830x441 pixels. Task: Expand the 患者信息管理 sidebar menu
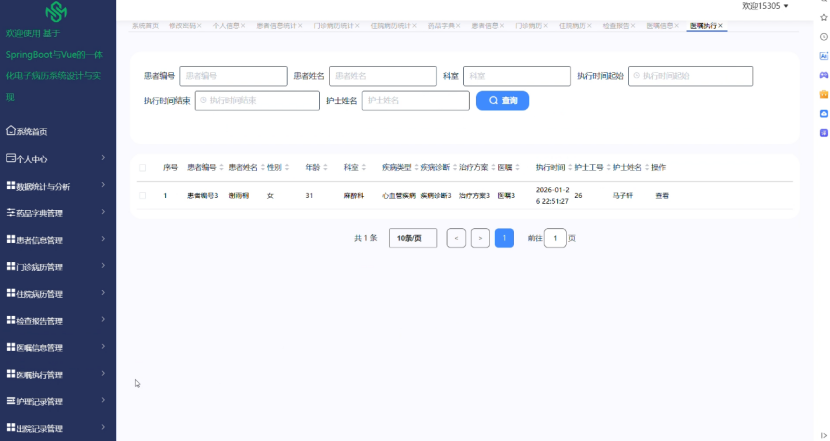pos(103,239)
